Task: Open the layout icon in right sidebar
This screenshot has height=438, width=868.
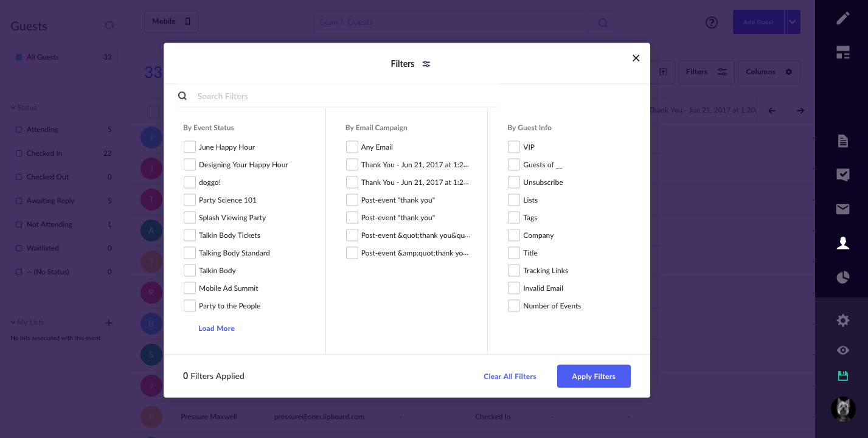Action: (843, 52)
